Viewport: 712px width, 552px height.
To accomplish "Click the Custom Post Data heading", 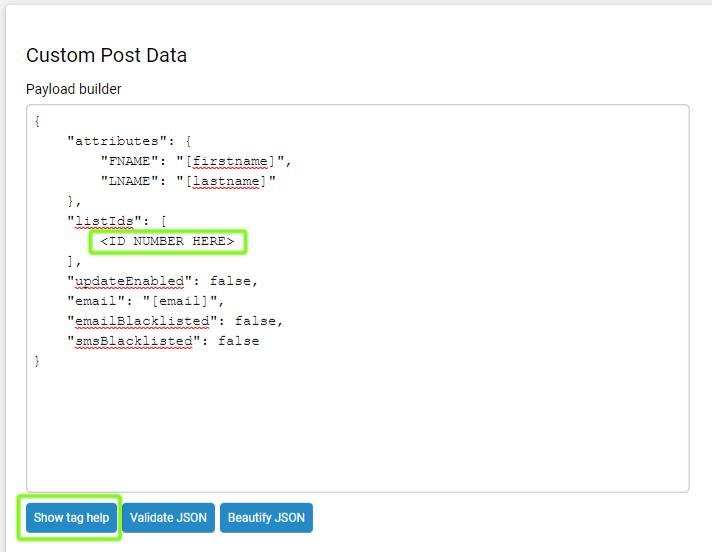I will tap(106, 55).
